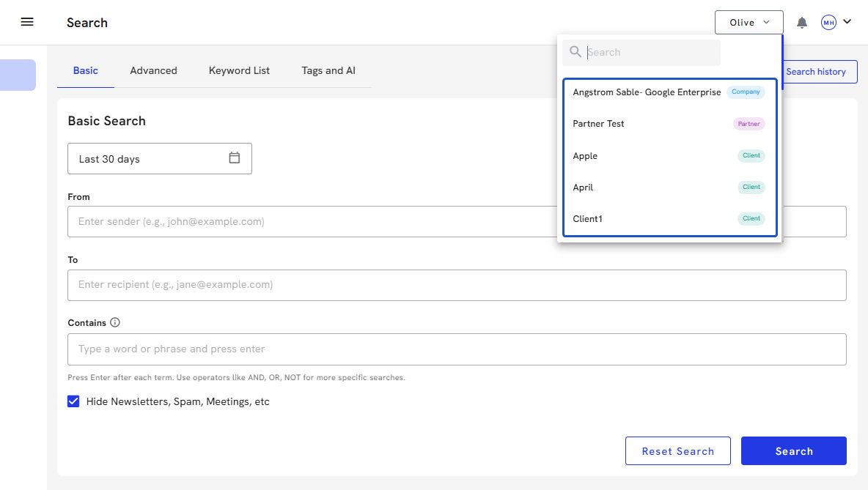Switch to the Advanced tab
The height and width of the screenshot is (490, 868).
tap(153, 71)
